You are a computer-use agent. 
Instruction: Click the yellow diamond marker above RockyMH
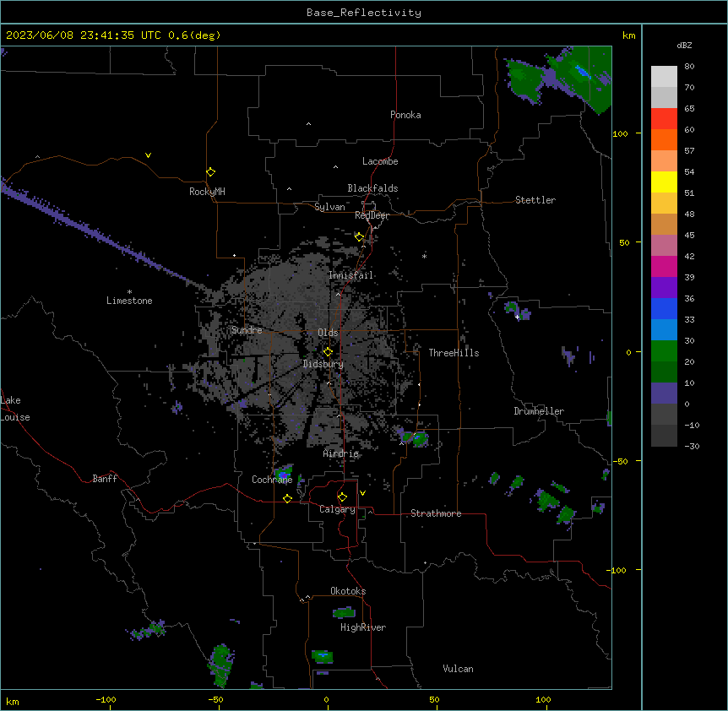[x=210, y=172]
